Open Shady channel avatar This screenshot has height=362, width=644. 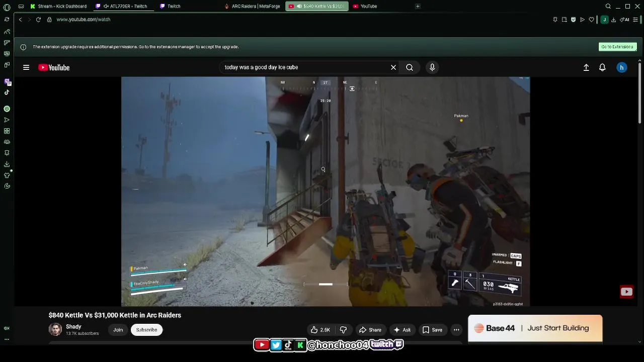[55, 329]
